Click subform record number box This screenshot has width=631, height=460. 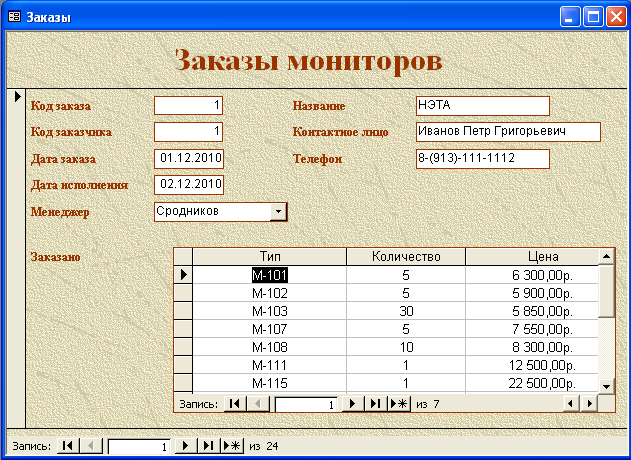pos(306,404)
